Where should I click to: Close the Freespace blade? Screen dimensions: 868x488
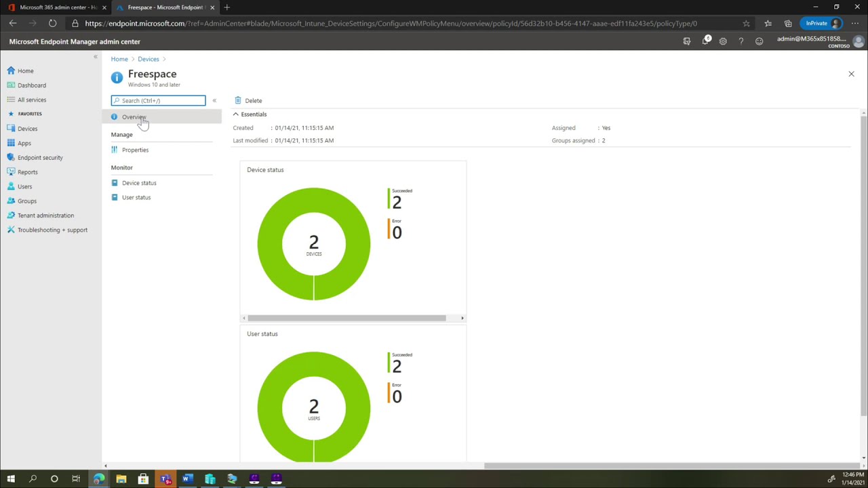click(x=851, y=74)
